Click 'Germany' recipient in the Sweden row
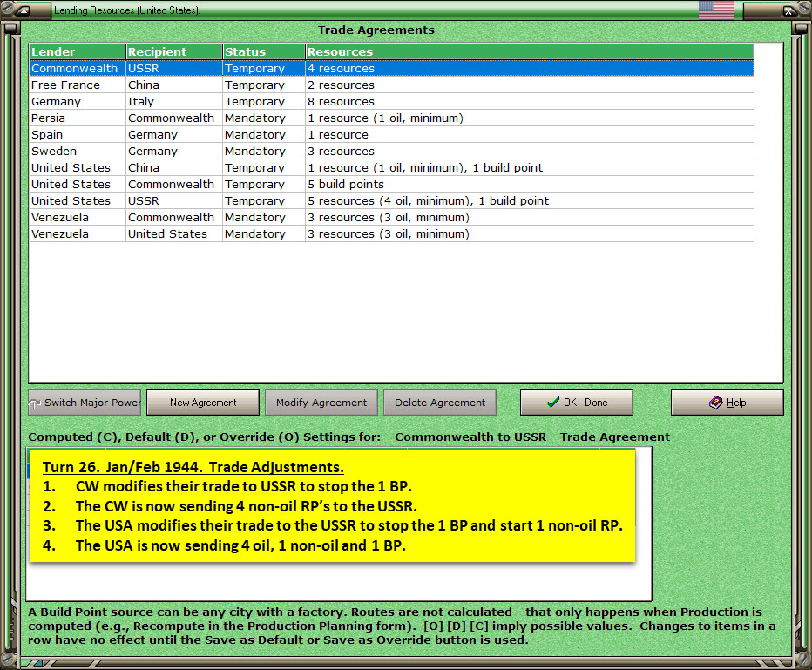Image resolution: width=812 pixels, height=670 pixels. pyautogui.click(x=174, y=152)
